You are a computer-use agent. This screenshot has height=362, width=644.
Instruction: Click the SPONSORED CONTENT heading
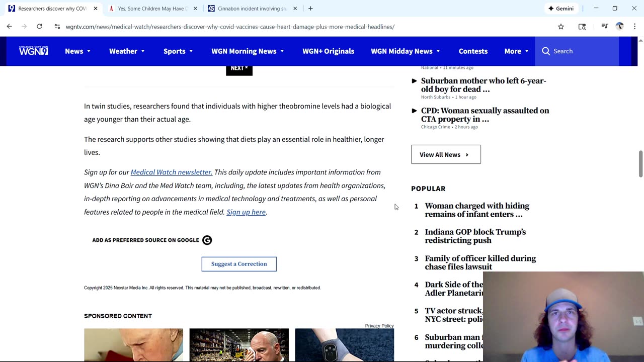coord(118,316)
